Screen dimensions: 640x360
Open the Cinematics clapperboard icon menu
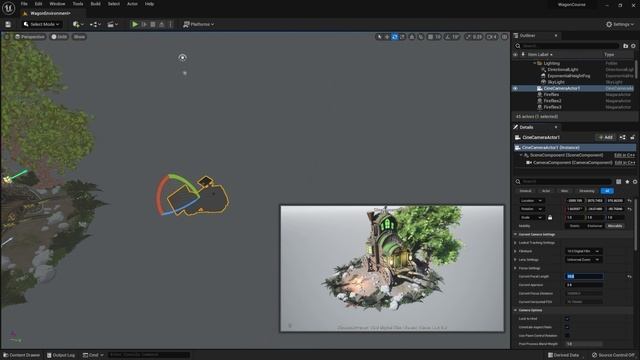(112, 24)
